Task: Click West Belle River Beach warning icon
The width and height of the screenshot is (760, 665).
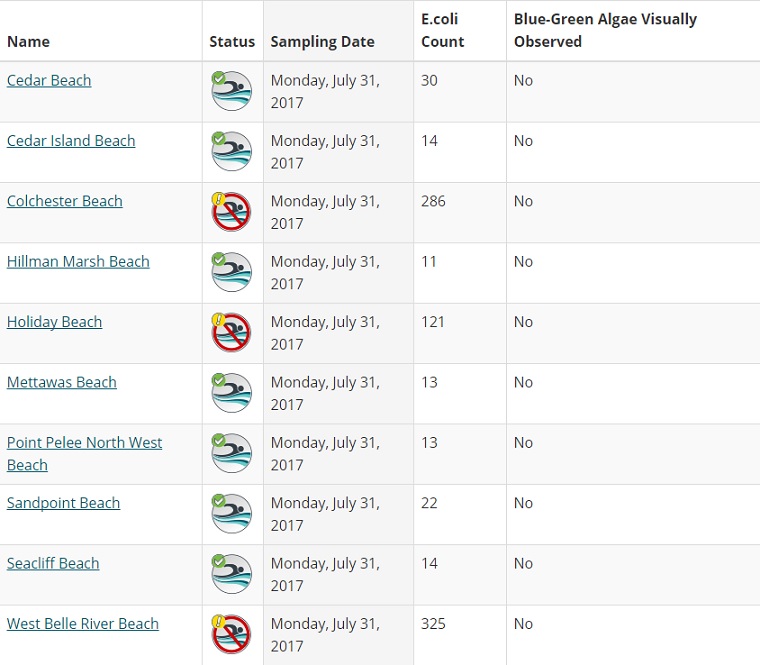Action: coord(232,634)
